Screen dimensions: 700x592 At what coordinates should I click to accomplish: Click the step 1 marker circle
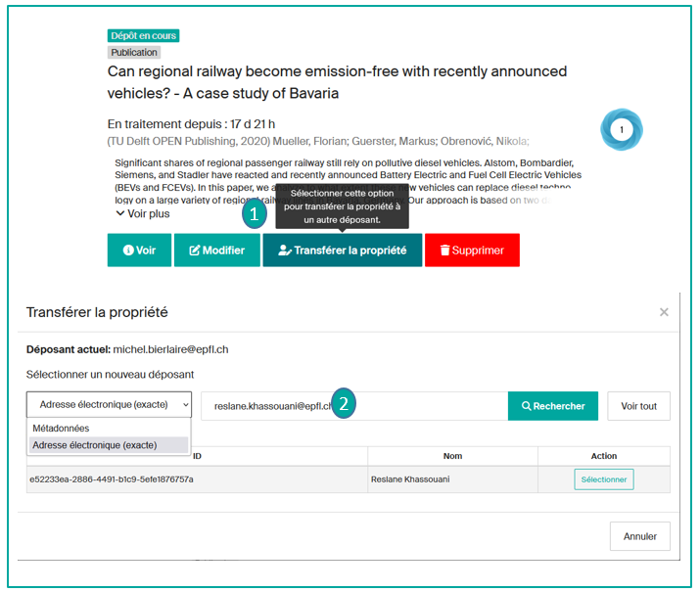click(x=255, y=214)
